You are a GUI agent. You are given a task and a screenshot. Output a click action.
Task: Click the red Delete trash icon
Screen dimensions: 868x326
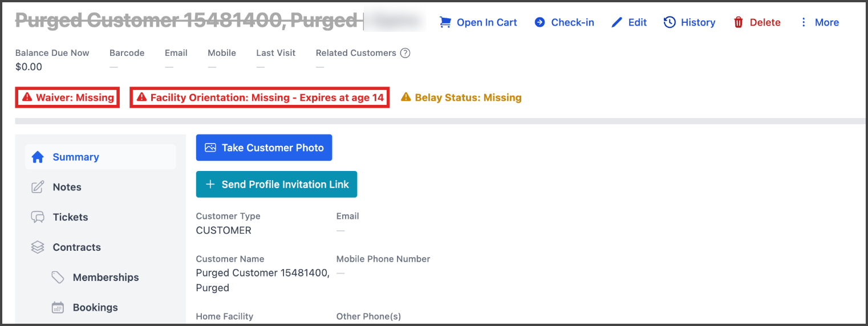pyautogui.click(x=739, y=22)
